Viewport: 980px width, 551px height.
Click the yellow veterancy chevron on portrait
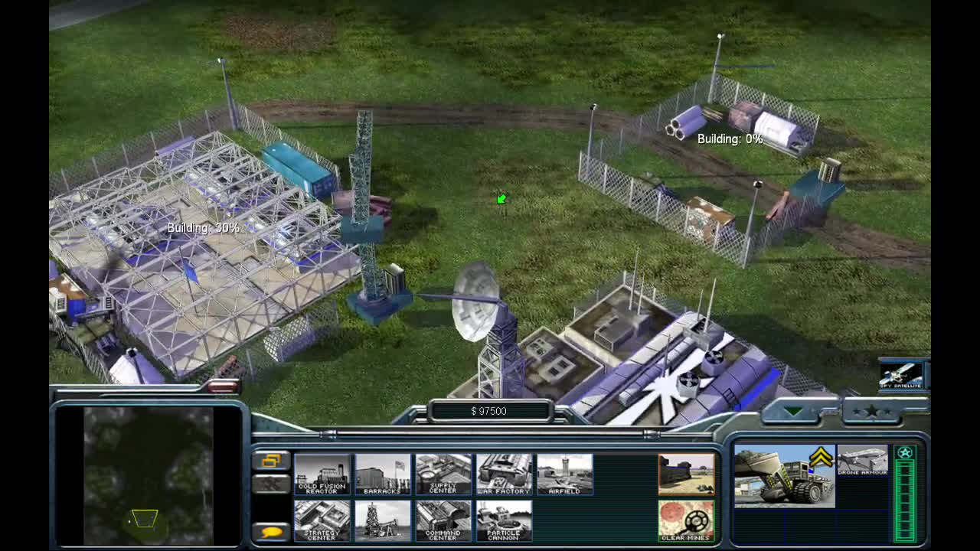pos(821,458)
